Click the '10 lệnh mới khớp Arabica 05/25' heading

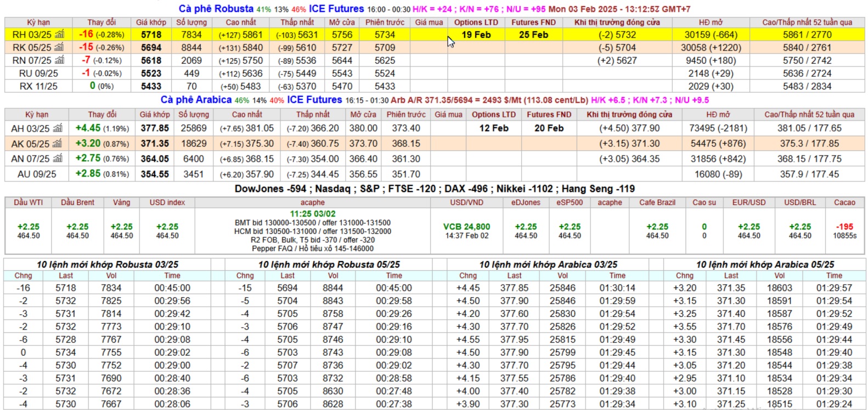(765, 264)
